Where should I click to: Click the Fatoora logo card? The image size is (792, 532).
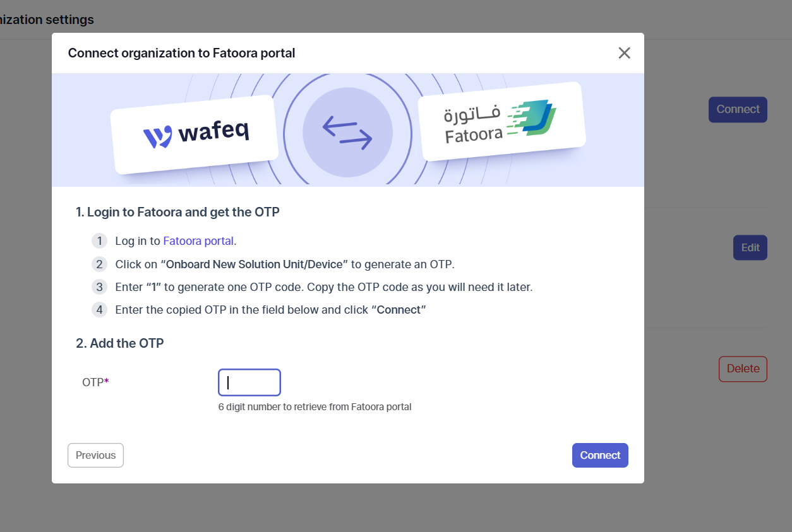[x=501, y=121]
